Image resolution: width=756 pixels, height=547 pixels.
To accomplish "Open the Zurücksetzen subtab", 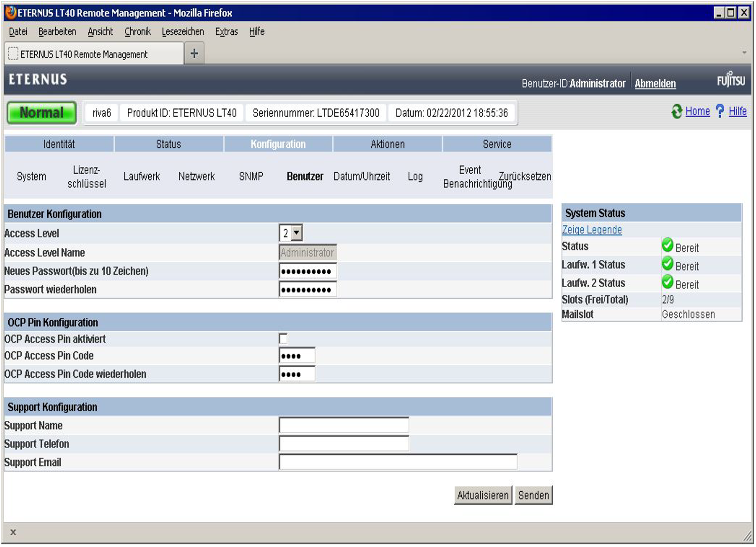I will [525, 176].
